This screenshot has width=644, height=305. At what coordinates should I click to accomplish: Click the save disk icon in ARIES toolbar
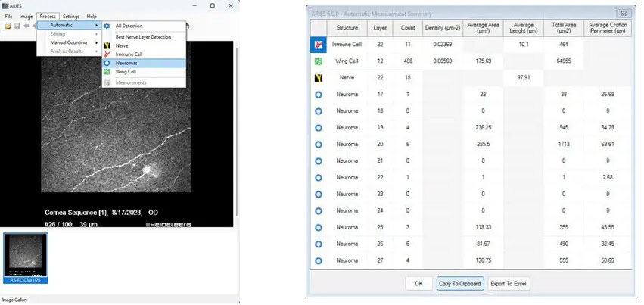17,26
